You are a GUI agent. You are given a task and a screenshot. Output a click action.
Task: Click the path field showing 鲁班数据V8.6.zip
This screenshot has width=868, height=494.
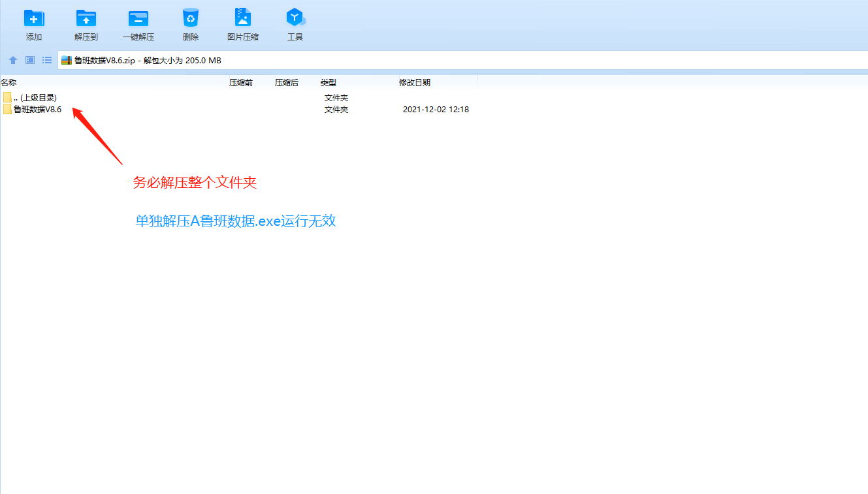point(462,61)
